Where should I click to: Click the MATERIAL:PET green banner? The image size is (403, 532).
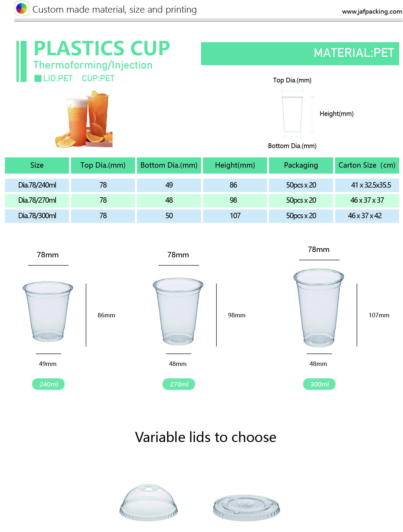pyautogui.click(x=300, y=53)
